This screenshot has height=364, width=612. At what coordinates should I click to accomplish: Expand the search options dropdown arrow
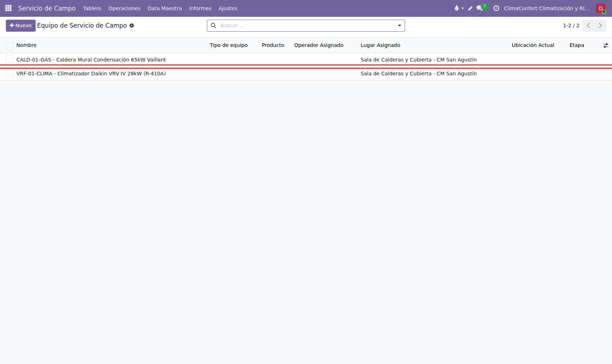click(x=400, y=25)
